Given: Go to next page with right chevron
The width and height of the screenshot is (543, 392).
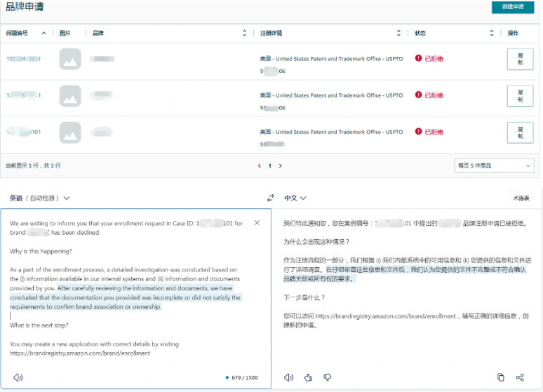Looking at the screenshot, I should [281, 166].
